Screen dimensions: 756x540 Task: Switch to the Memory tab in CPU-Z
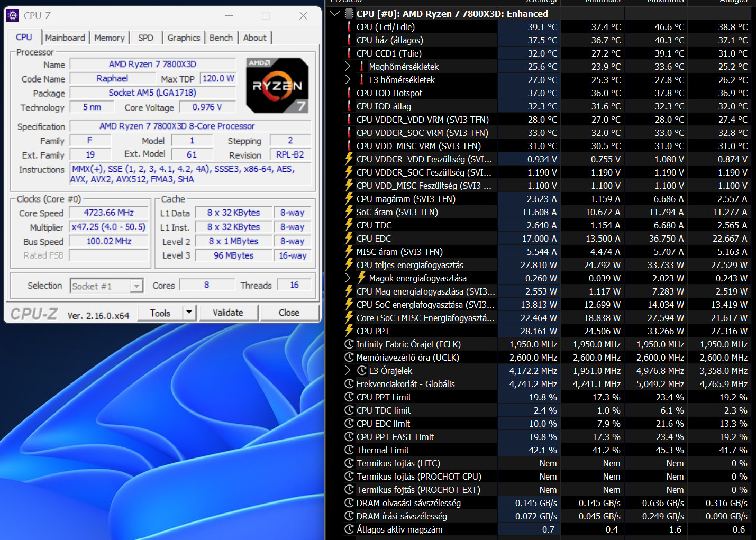point(110,38)
